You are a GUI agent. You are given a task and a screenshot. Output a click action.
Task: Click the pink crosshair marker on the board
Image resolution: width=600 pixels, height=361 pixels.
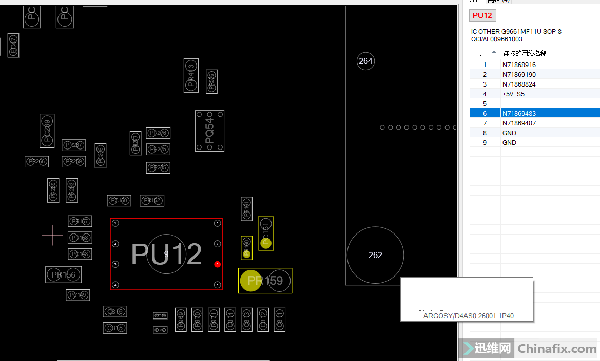click(52, 235)
